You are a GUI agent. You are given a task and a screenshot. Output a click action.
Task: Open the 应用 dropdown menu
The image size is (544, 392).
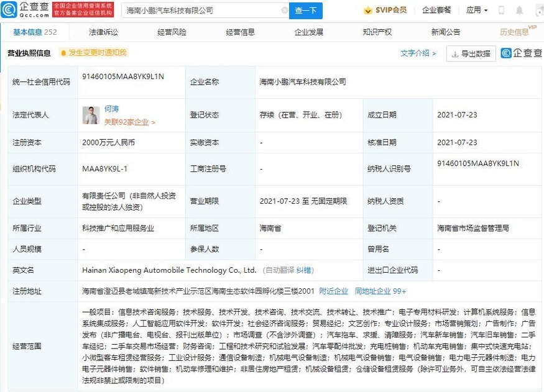pyautogui.click(x=476, y=10)
